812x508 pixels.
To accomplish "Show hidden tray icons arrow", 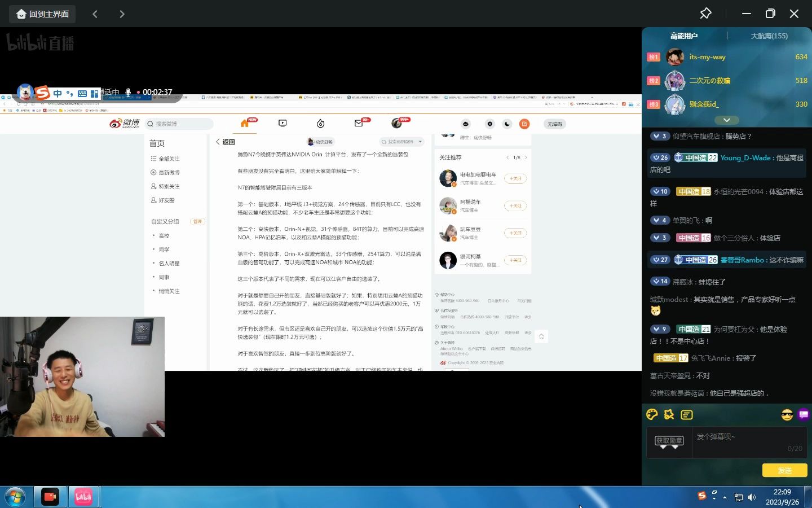I will click(725, 497).
